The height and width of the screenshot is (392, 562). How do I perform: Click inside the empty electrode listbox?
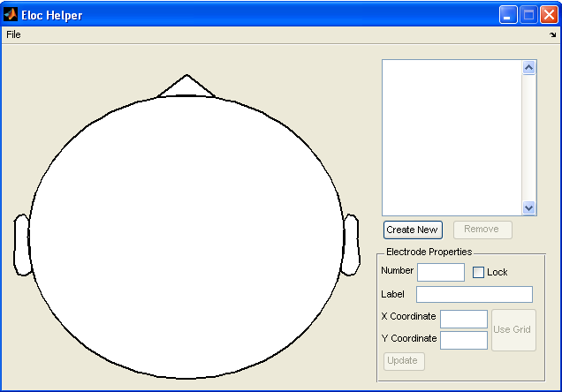452,138
